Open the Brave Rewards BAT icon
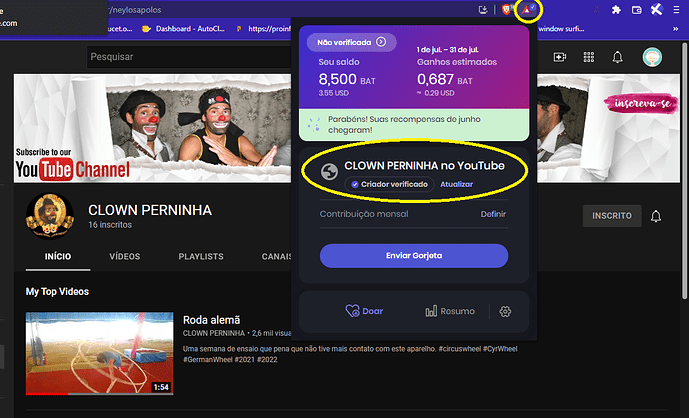Viewport: 689px width, 418px height. point(528,10)
